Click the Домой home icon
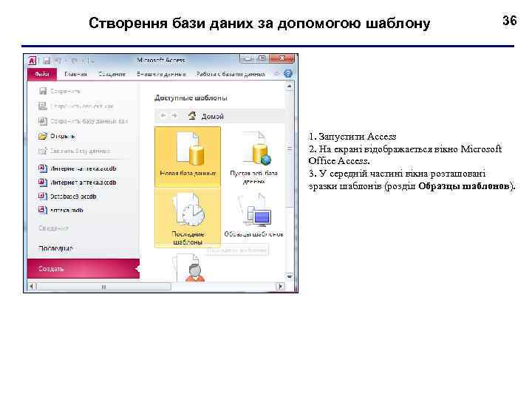This screenshot has height=399, width=532. (x=192, y=116)
